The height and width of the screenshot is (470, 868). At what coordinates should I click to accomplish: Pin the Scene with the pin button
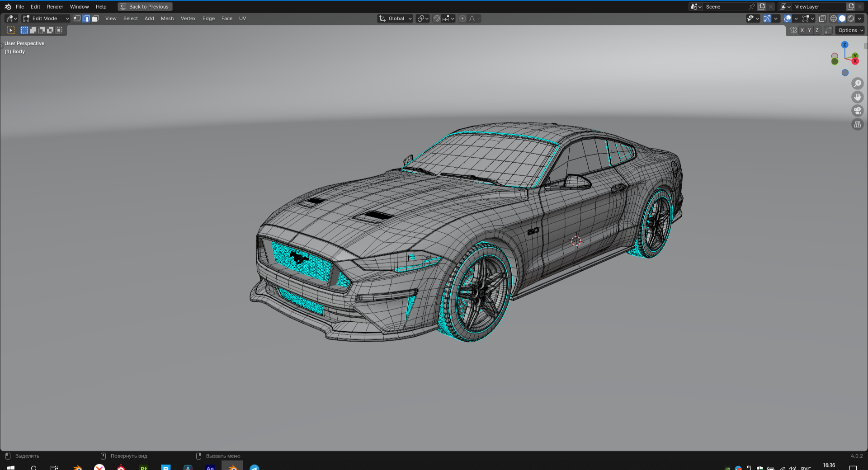pyautogui.click(x=751, y=7)
